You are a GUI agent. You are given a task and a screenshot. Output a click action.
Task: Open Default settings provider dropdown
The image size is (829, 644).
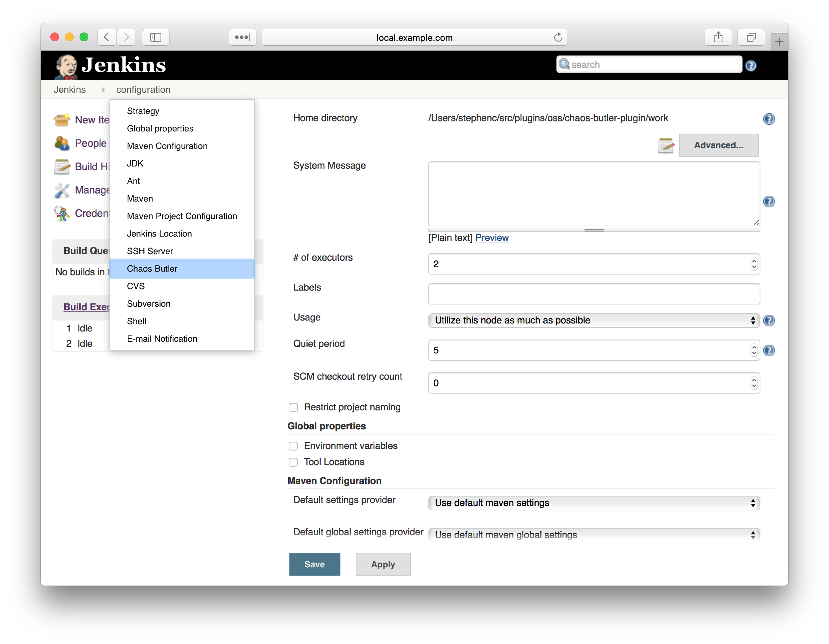point(594,503)
